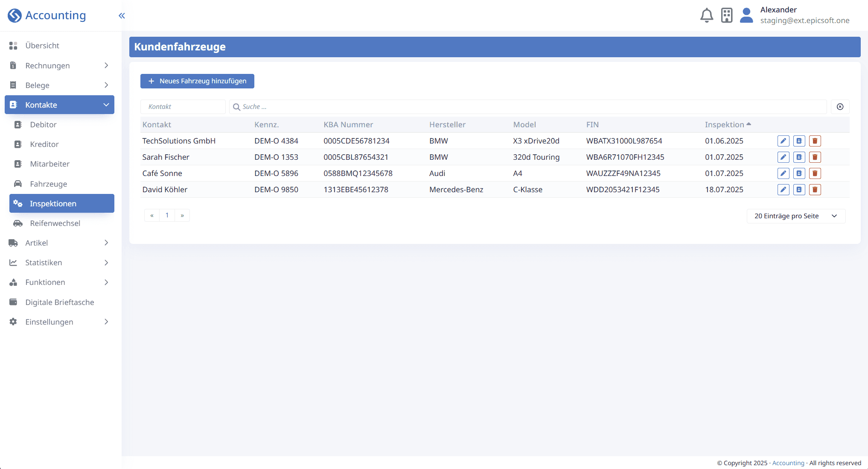
Task: Click the company building icon
Action: pos(727,15)
